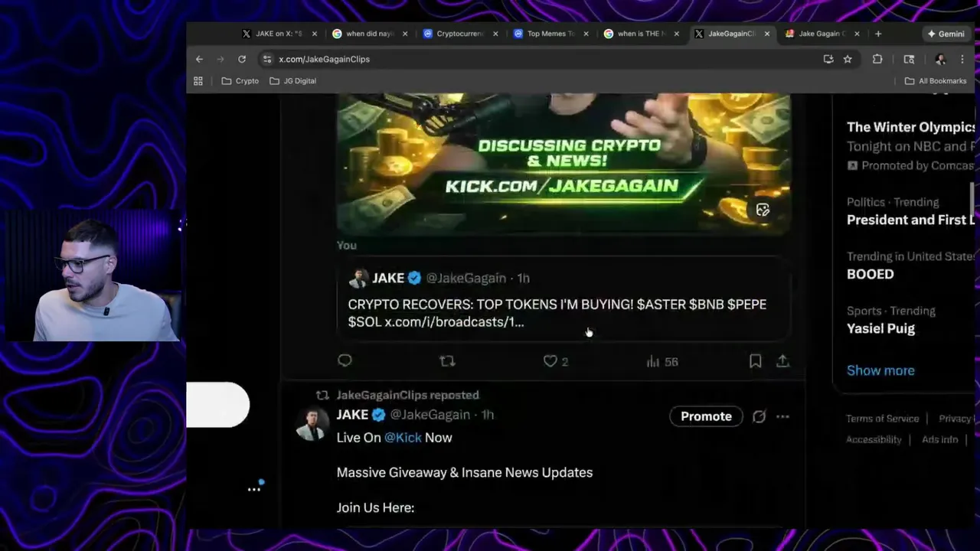980x551 pixels.
Task: Open Chrome's three-dot menu
Action: 962,59
